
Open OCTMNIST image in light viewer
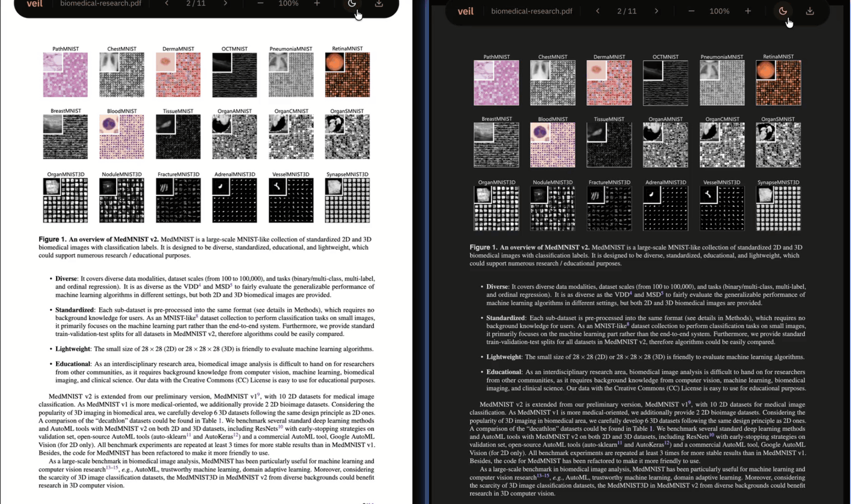coord(235,75)
